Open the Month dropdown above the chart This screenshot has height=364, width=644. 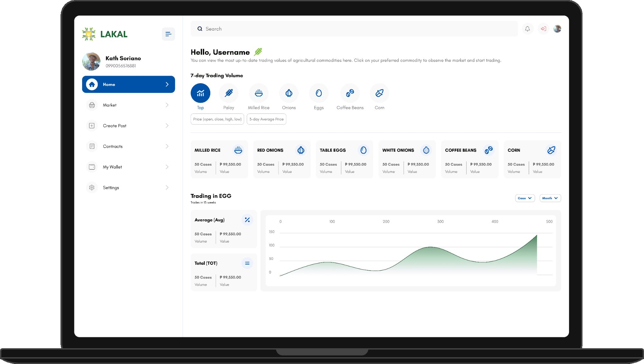click(550, 198)
